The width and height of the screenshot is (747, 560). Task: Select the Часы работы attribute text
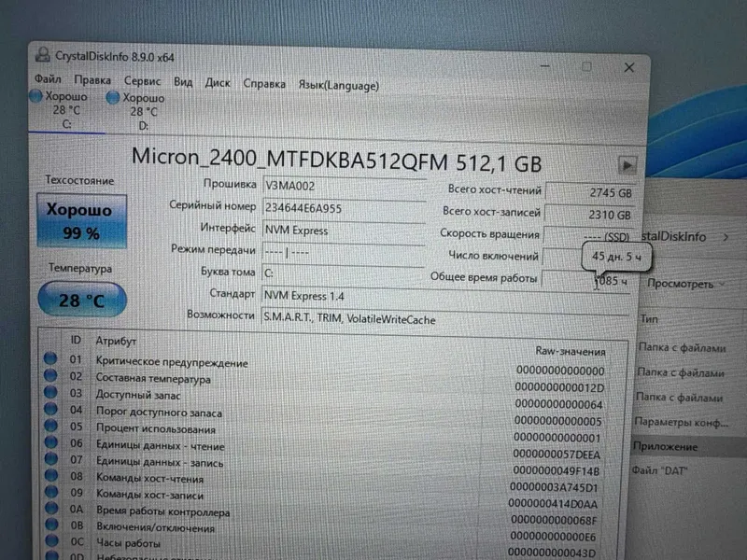tap(129, 543)
